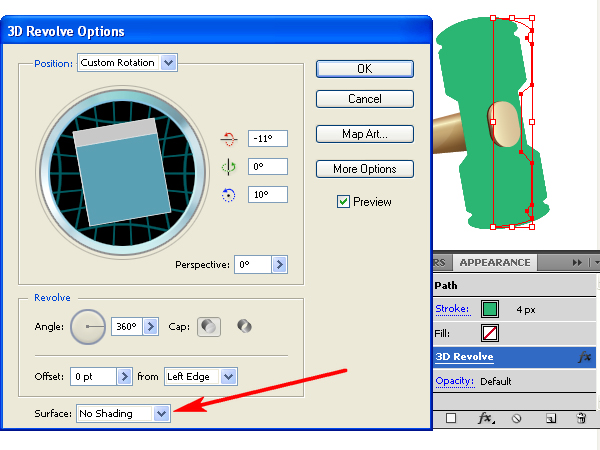Viewport: 600px width, 450px height.
Task: Click the Path row in Appearance
Action: (x=514, y=285)
